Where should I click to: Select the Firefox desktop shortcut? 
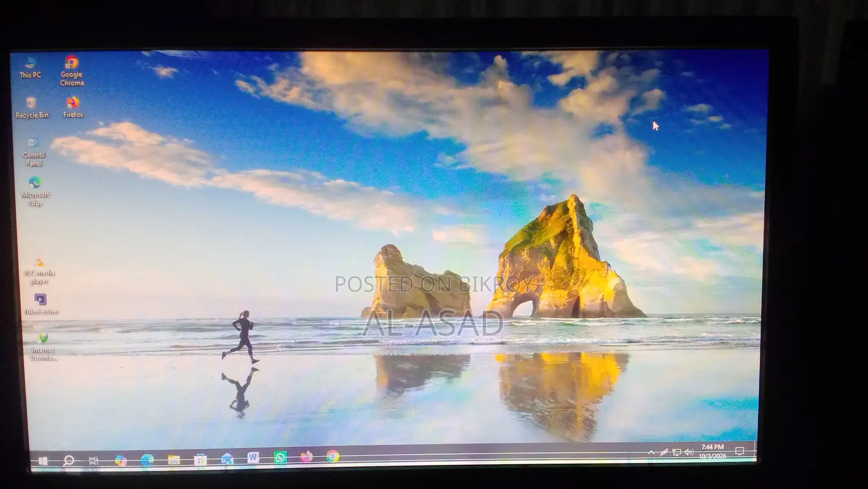coord(73,107)
